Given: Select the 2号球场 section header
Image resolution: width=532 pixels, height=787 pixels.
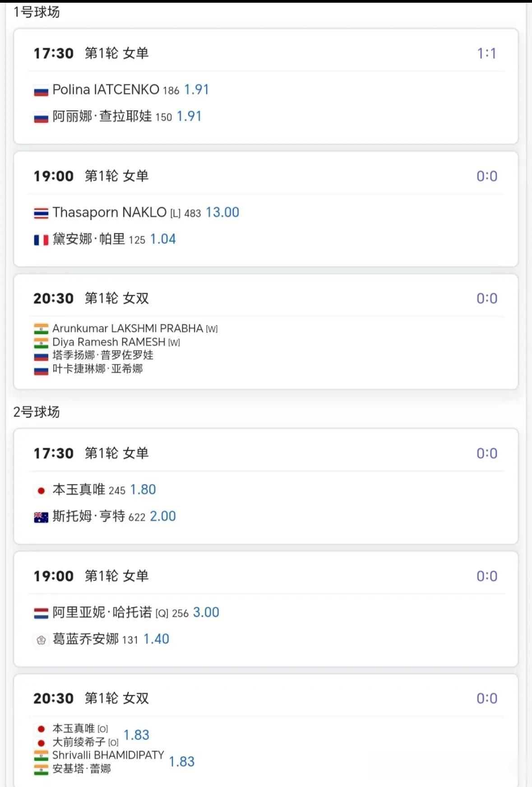Looking at the screenshot, I should (x=37, y=412).
